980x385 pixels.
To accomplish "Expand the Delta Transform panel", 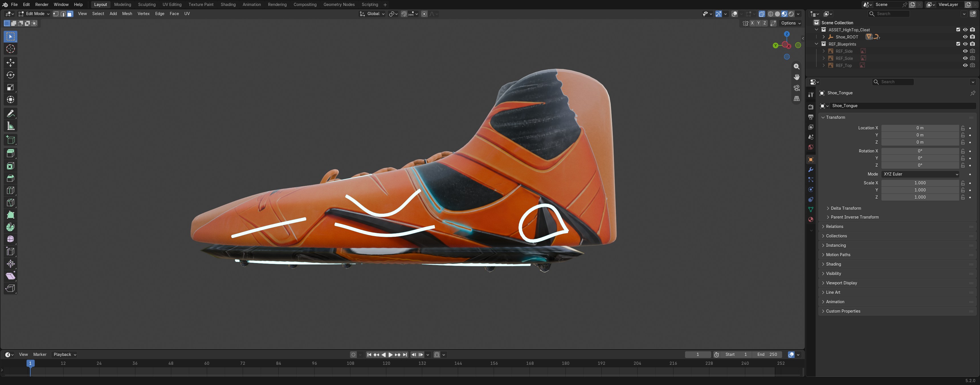I will coord(845,209).
